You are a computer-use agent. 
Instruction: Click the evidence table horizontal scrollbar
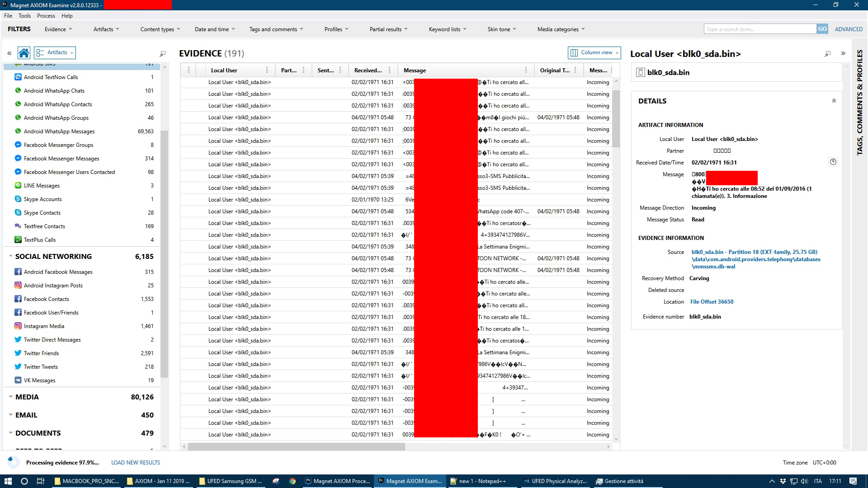297,446
